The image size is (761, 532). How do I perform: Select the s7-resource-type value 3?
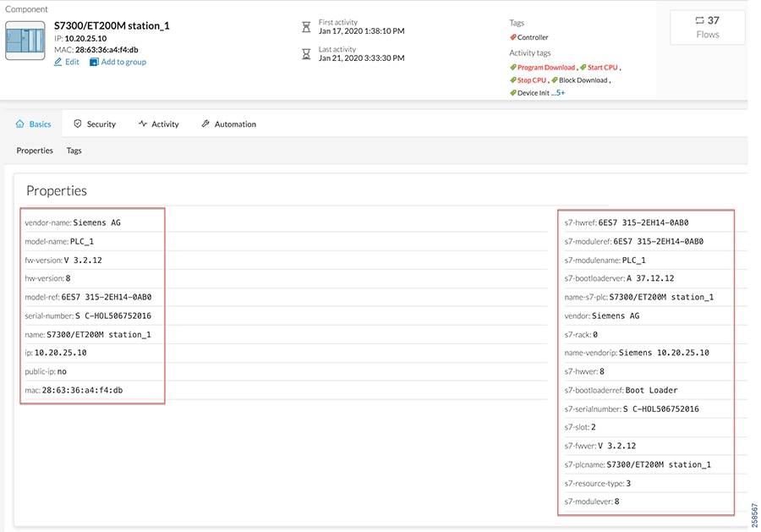pyautogui.click(x=628, y=483)
